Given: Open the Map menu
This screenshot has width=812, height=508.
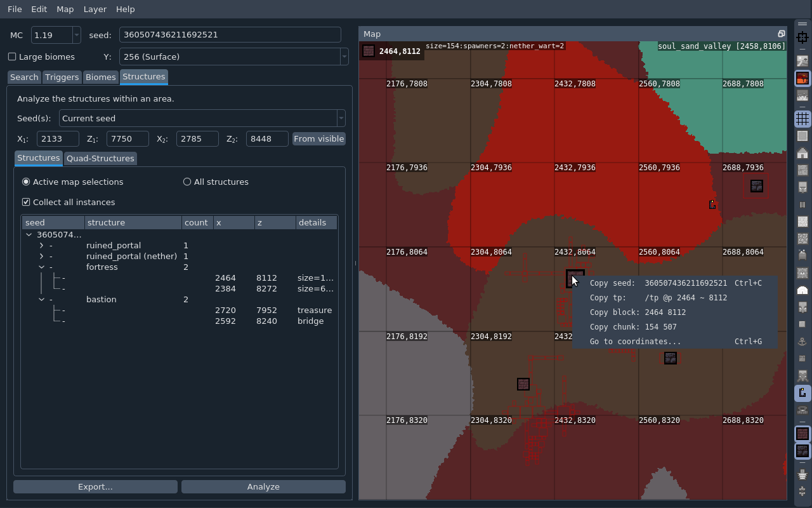Looking at the screenshot, I should coord(65,9).
